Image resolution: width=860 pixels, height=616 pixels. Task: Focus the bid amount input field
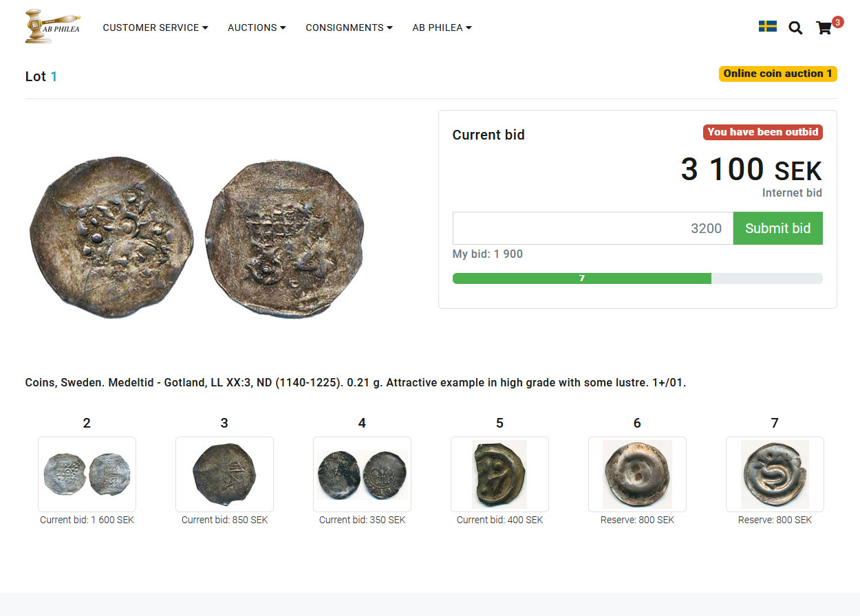(x=592, y=228)
